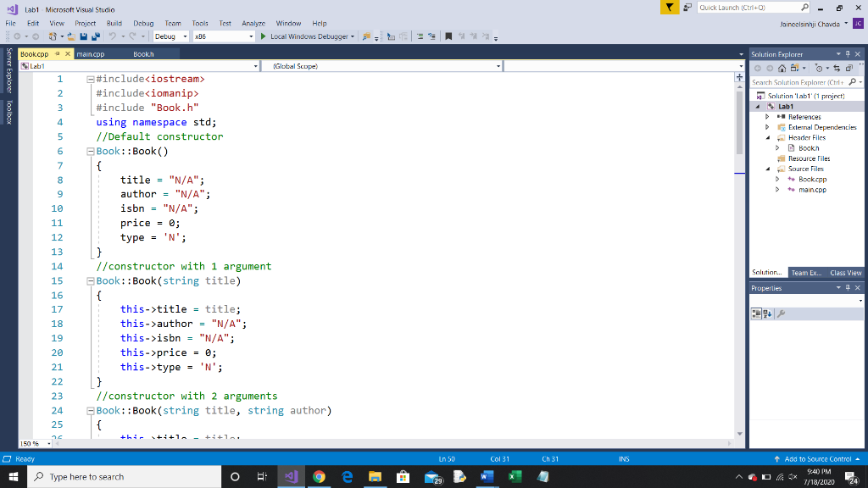This screenshot has width=868, height=488.
Task: Click the Type here to search taskbar box
Action: [x=125, y=476]
